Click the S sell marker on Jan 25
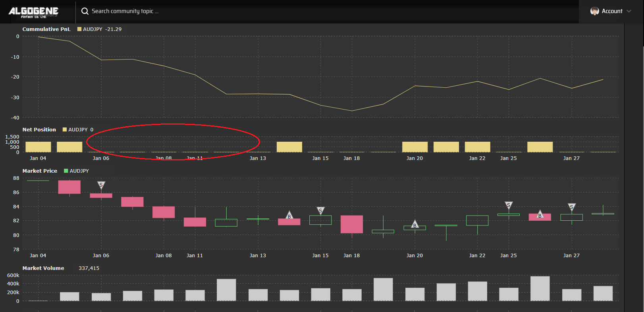The width and height of the screenshot is (644, 312). coord(509,205)
